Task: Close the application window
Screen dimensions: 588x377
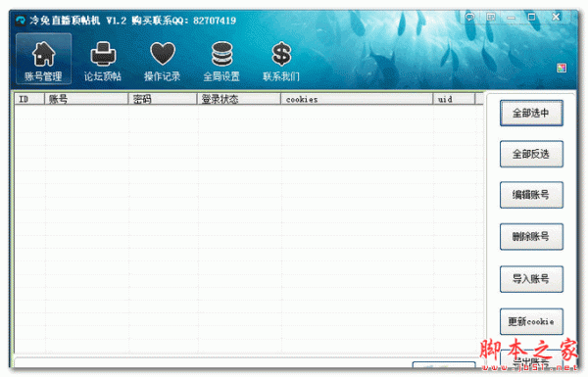Action: coord(556,17)
